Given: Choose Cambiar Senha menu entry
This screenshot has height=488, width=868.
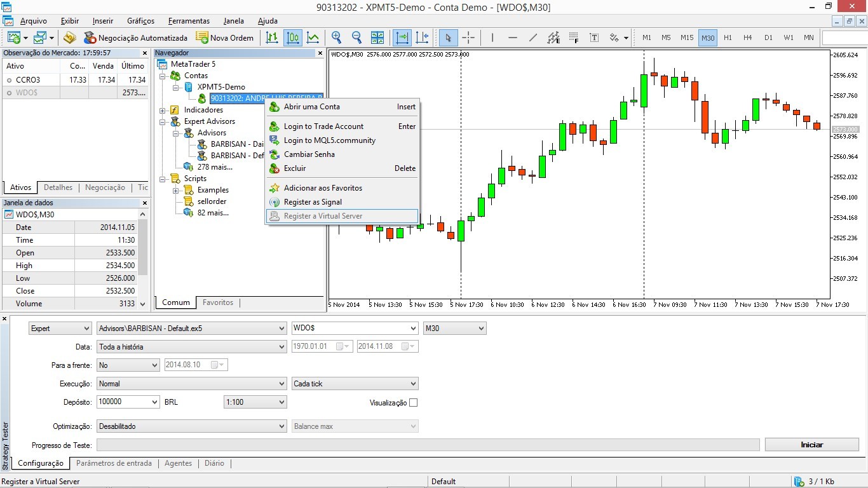Looking at the screenshot, I should [x=343, y=154].
